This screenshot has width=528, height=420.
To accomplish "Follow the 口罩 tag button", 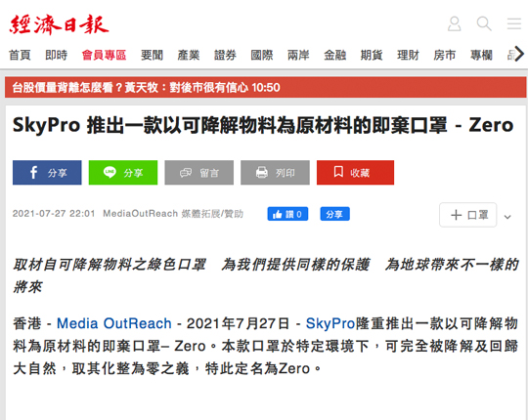I will pos(467,215).
